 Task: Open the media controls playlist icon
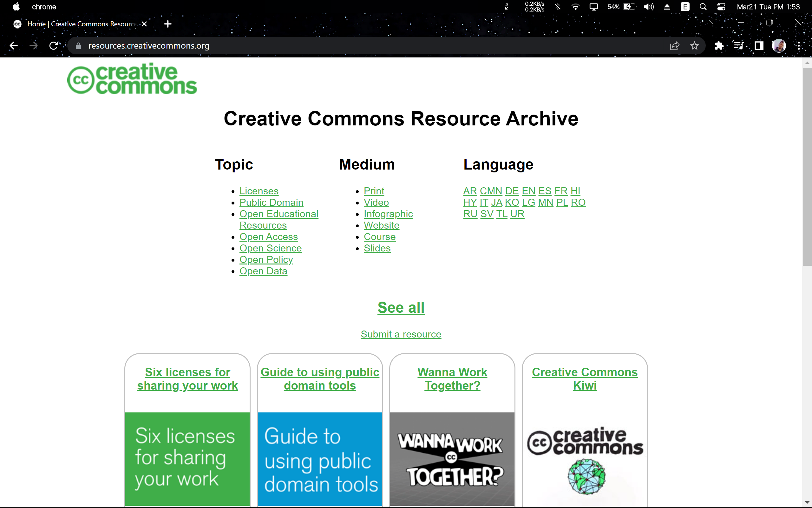point(738,46)
